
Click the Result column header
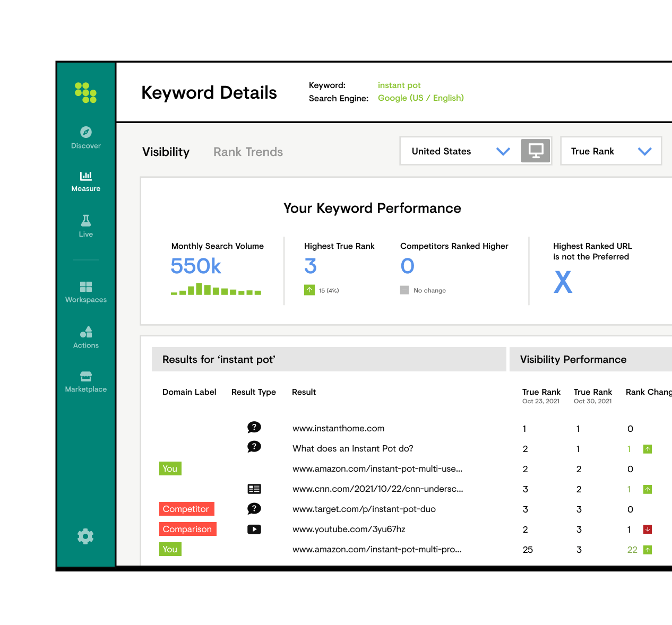pyautogui.click(x=304, y=392)
